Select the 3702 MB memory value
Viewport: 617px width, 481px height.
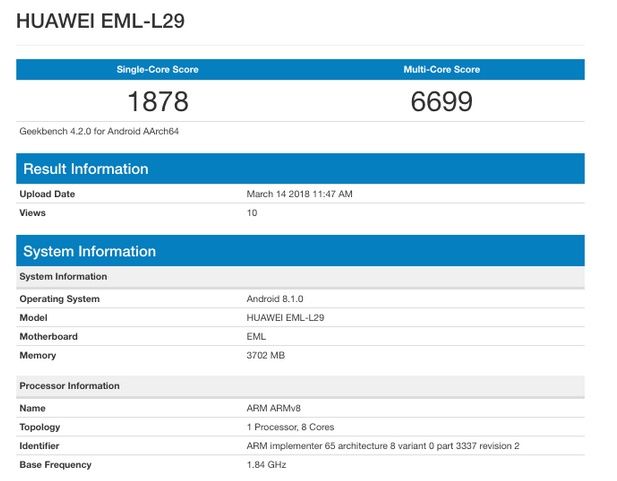click(x=266, y=355)
